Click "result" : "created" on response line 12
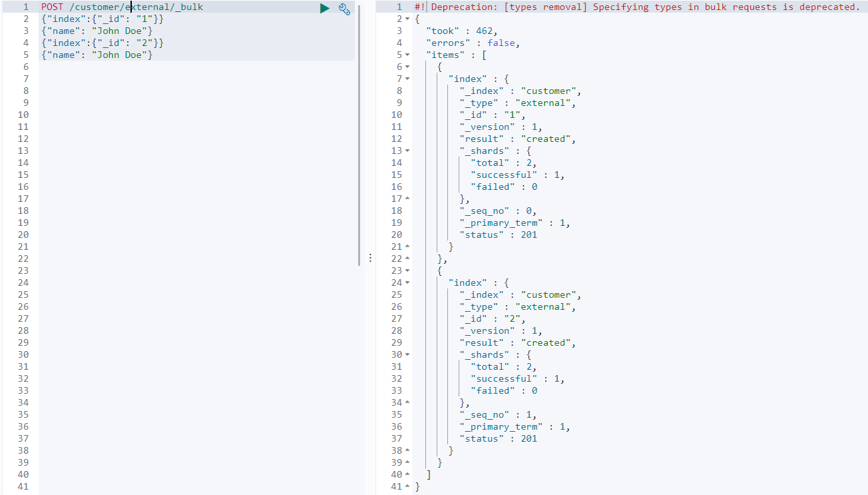868x495 pixels. click(517, 139)
